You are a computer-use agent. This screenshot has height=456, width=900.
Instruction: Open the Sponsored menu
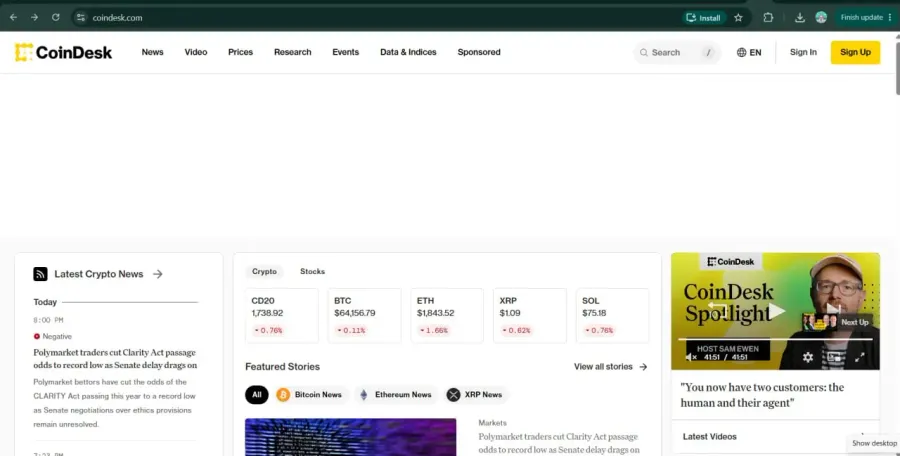479,52
